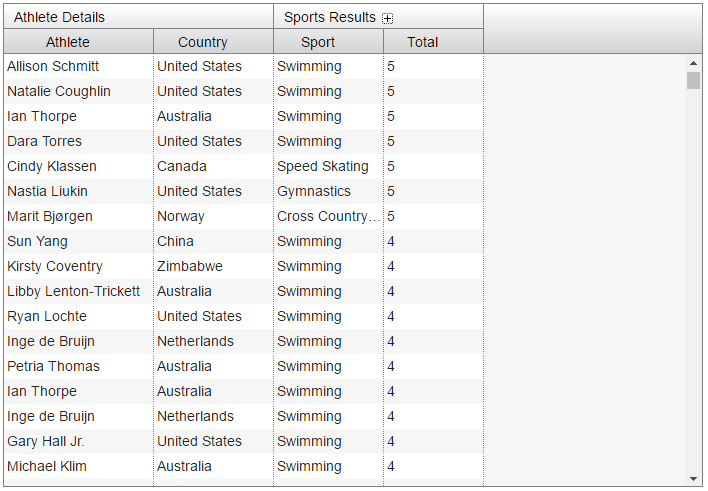Viewport: 708px width, 491px height.
Task: Click the Zimbabwe country cell
Action: coord(214,266)
